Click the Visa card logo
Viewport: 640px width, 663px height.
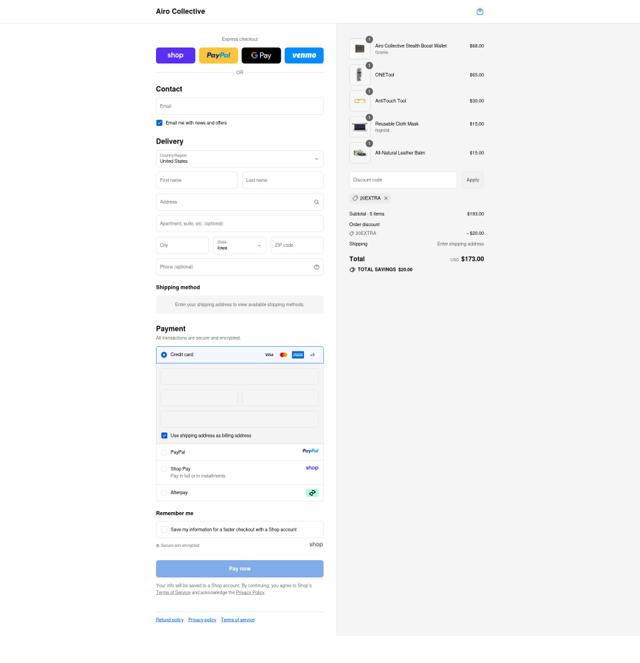pos(269,355)
